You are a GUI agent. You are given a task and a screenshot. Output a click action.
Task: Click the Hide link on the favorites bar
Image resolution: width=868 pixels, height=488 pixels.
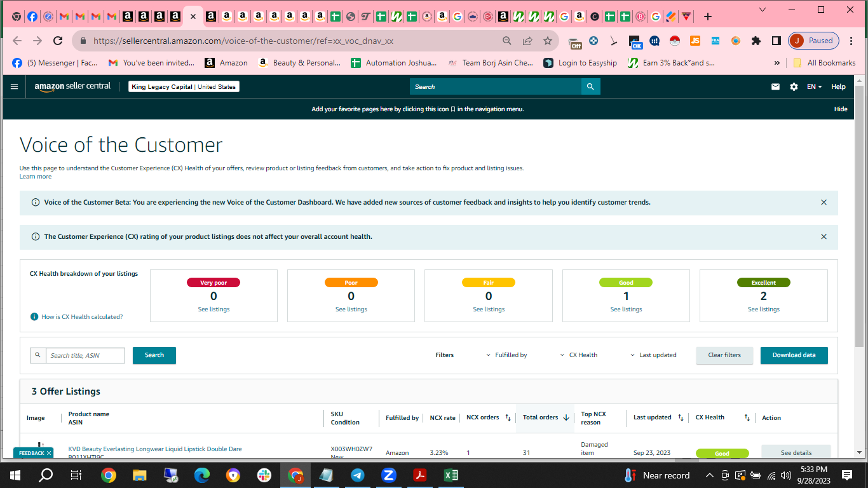[x=841, y=109]
